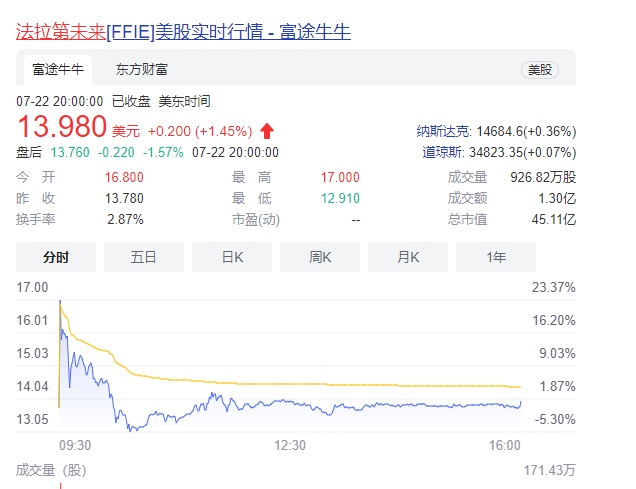Screen dimensions: 636x489
Task: Click the timestamp 07-22 20:00:00 已收盘
Action: pos(83,101)
